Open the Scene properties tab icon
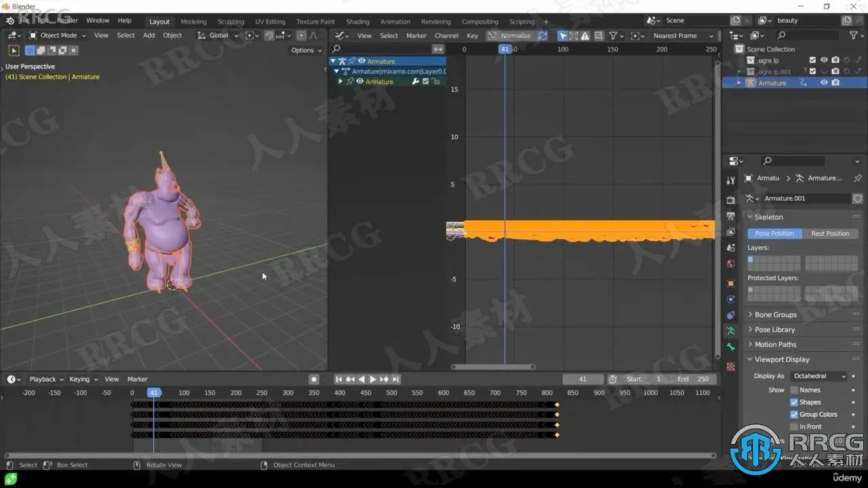 pyautogui.click(x=730, y=248)
